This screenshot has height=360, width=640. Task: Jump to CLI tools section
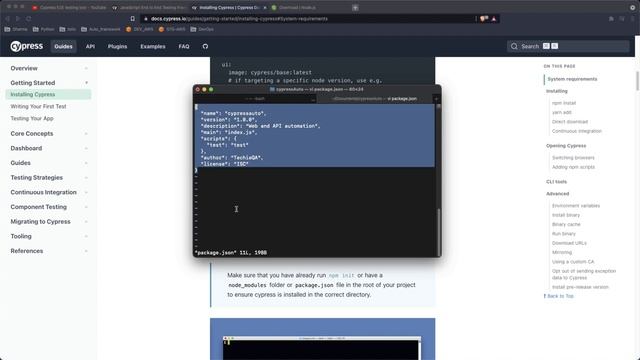click(x=556, y=182)
